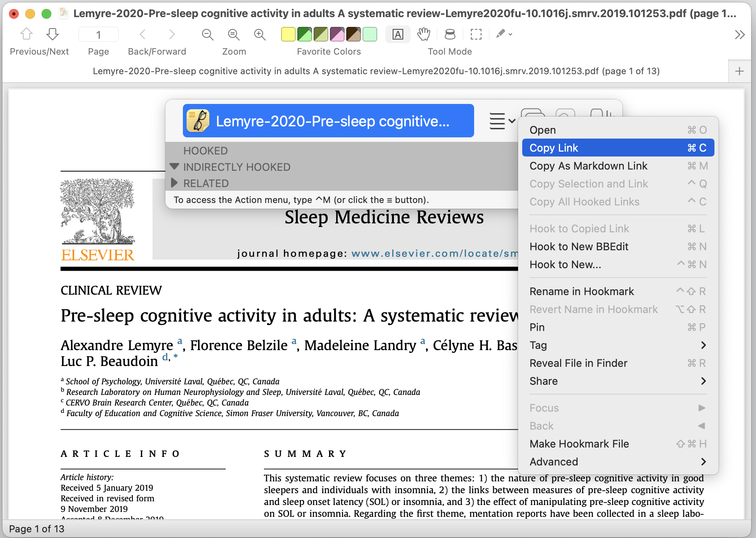Open the Tag submenu
This screenshot has height=538, width=756.
(x=618, y=345)
